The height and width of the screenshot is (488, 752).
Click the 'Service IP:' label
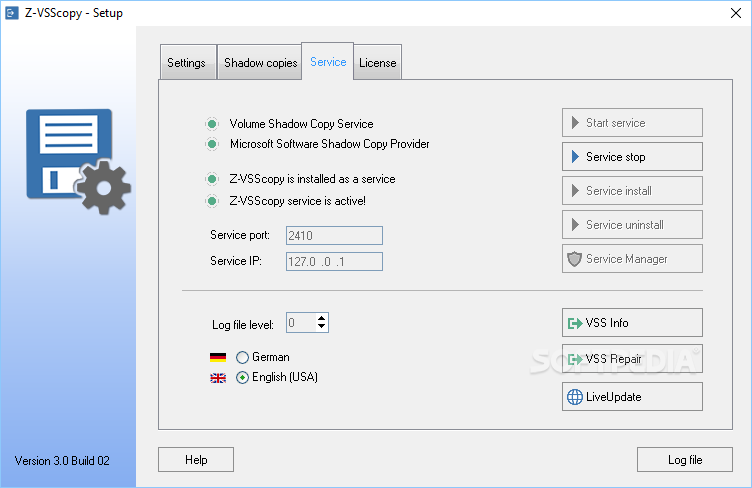[236, 261]
